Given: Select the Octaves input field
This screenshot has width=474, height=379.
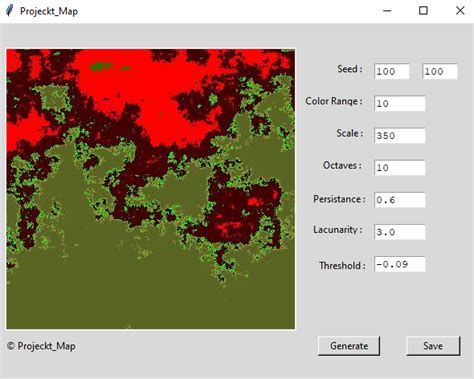Looking at the screenshot, I should (x=400, y=168).
